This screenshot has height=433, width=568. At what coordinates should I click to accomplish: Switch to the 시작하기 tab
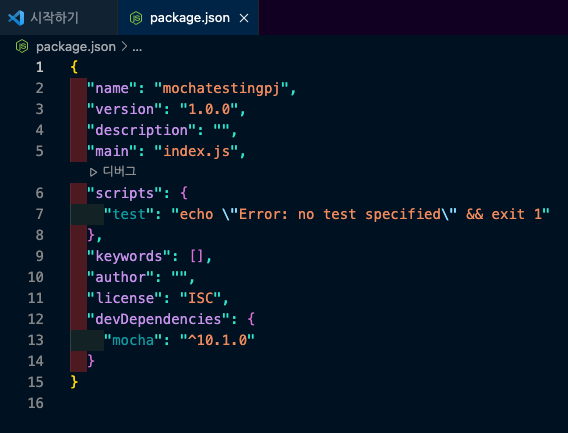[x=59, y=17]
